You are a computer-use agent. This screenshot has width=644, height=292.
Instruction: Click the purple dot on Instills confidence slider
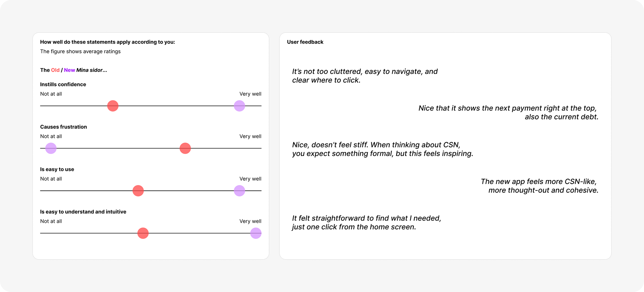point(239,106)
